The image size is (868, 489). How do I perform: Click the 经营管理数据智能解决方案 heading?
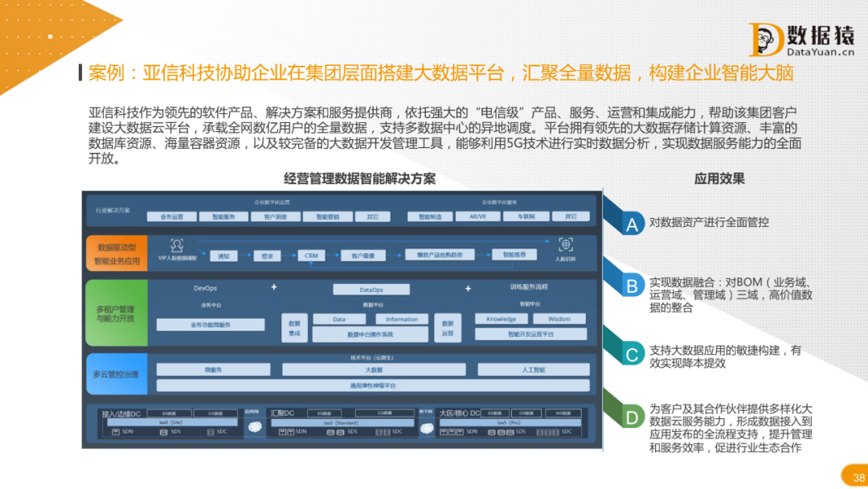click(360, 179)
